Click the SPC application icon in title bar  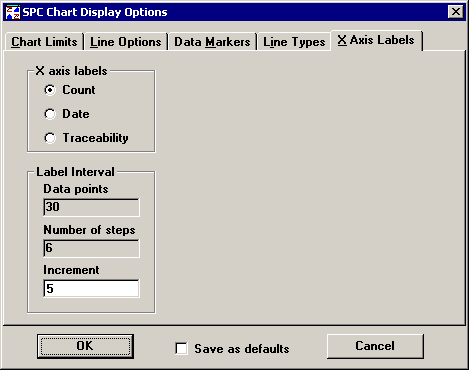(13, 12)
